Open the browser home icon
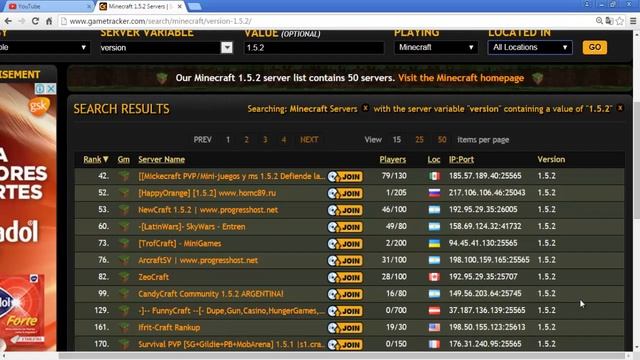Image resolution: width=640 pixels, height=360 pixels. pos(49,21)
